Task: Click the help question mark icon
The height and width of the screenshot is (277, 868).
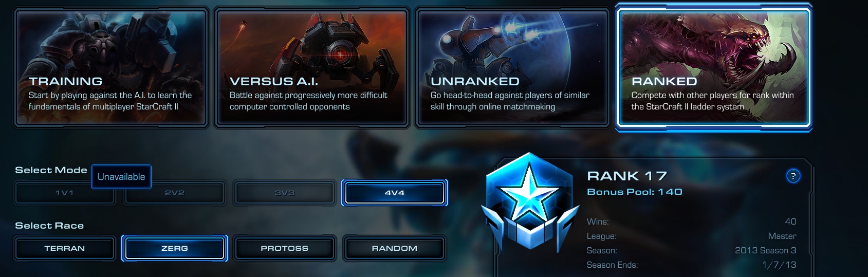Action: point(793,176)
